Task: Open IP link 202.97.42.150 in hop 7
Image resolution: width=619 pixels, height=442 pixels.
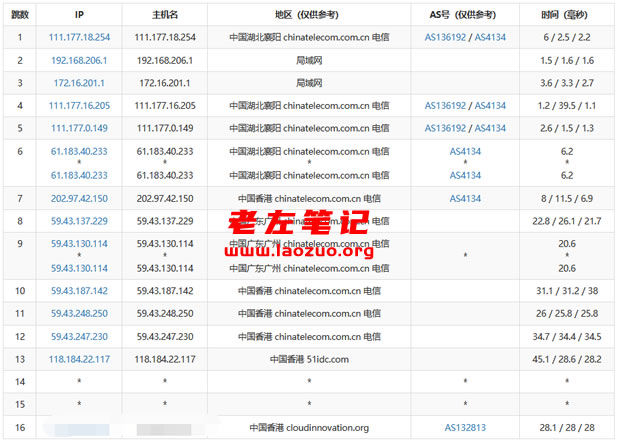Action: pyautogui.click(x=80, y=198)
